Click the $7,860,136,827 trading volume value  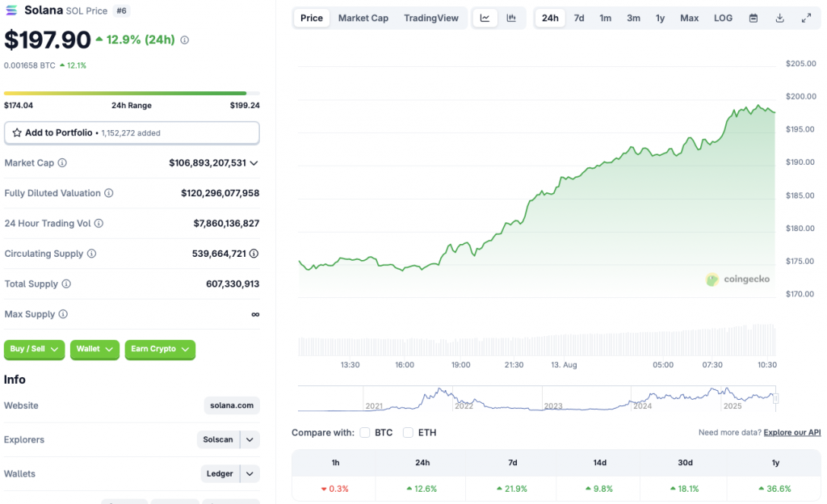click(x=226, y=224)
